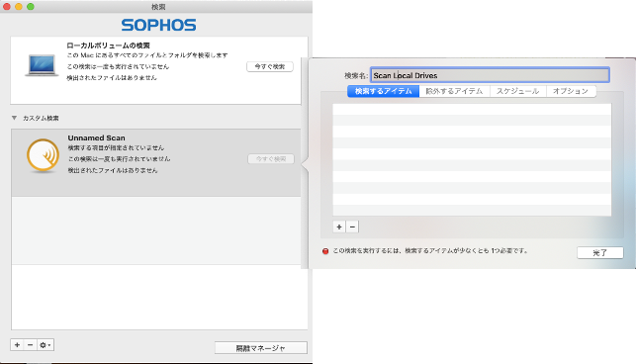The width and height of the screenshot is (636, 364).
Task: Click the SOPHOS logo
Action: [x=158, y=25]
